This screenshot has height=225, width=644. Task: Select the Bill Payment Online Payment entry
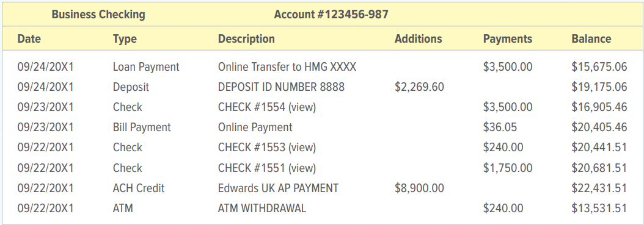point(322,127)
